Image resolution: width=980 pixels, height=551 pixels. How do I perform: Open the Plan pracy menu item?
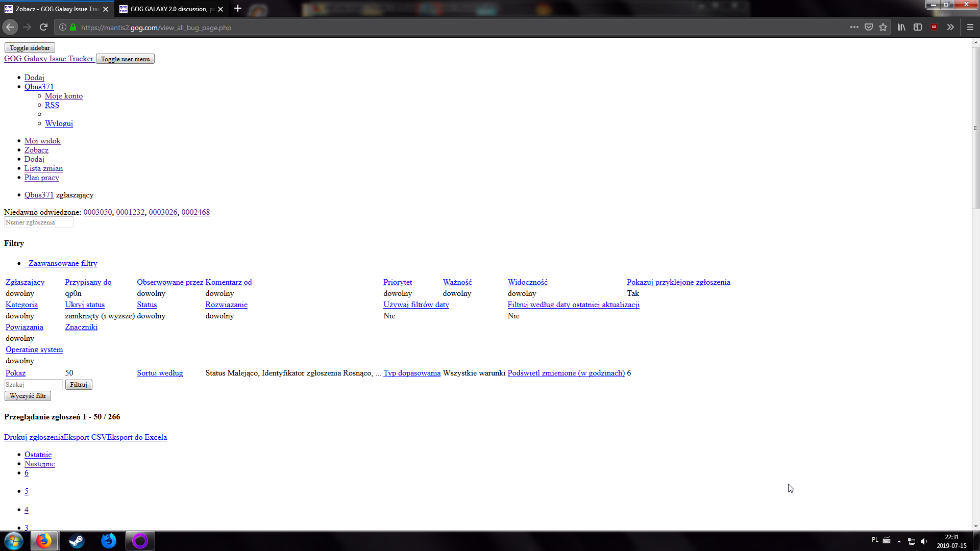pos(42,178)
